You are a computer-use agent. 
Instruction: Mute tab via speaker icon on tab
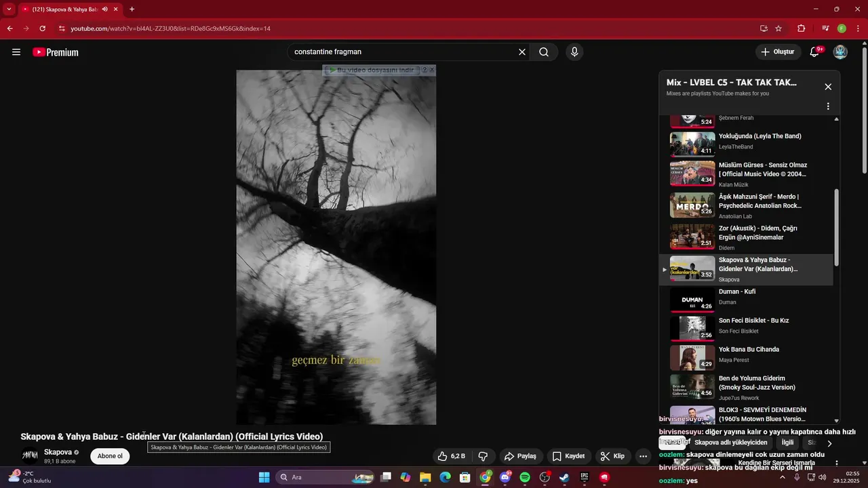(x=104, y=9)
